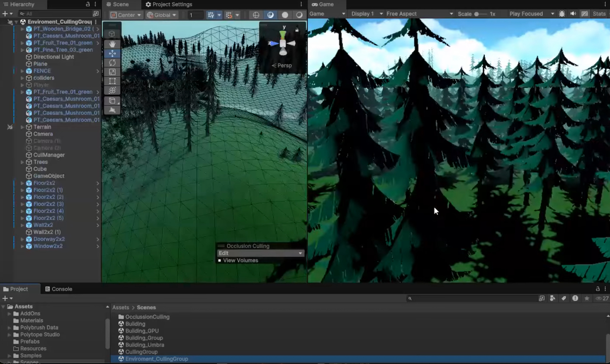Select the Scale tool in Scene toolbar
The height and width of the screenshot is (364, 610).
tap(112, 72)
